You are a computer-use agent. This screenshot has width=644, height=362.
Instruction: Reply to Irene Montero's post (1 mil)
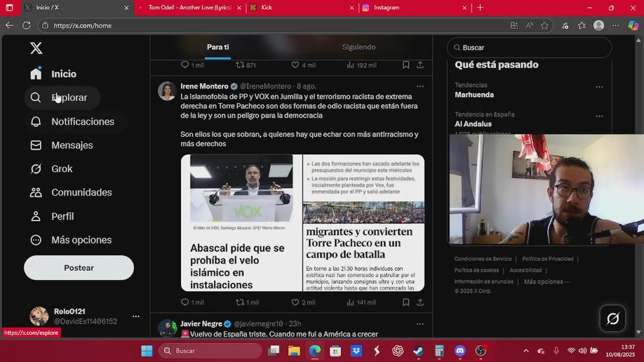(192, 302)
